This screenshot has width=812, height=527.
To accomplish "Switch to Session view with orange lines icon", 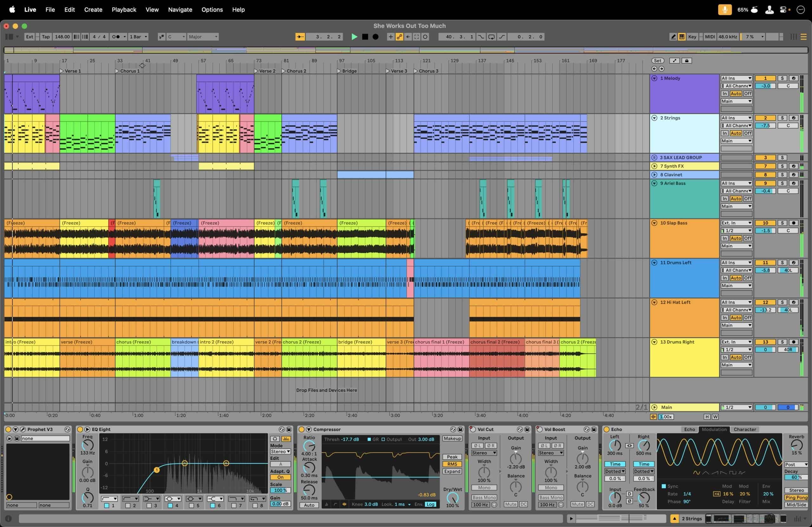I will pyautogui.click(x=803, y=37).
